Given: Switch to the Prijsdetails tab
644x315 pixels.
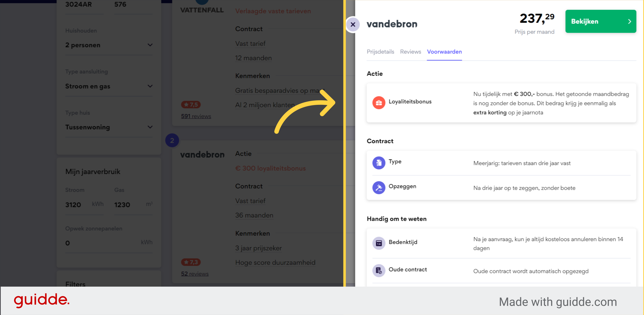Looking at the screenshot, I should pyautogui.click(x=380, y=52).
